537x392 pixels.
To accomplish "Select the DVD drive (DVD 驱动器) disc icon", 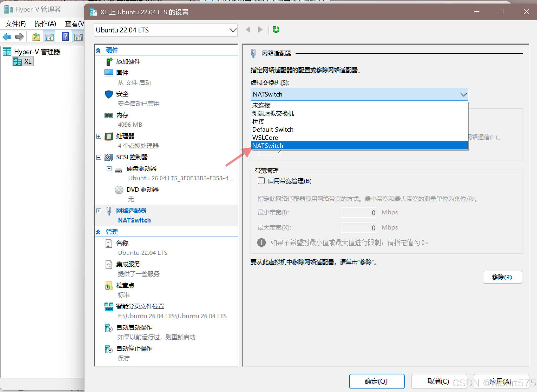I will [119, 190].
